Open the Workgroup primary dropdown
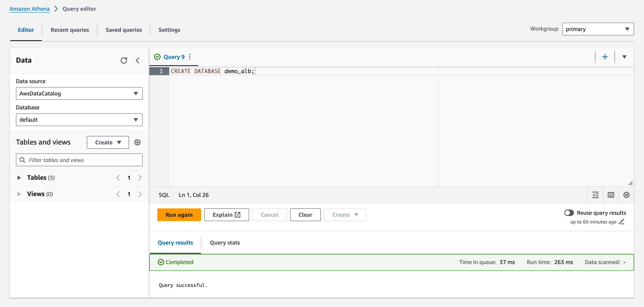644x307 pixels. [x=598, y=29]
